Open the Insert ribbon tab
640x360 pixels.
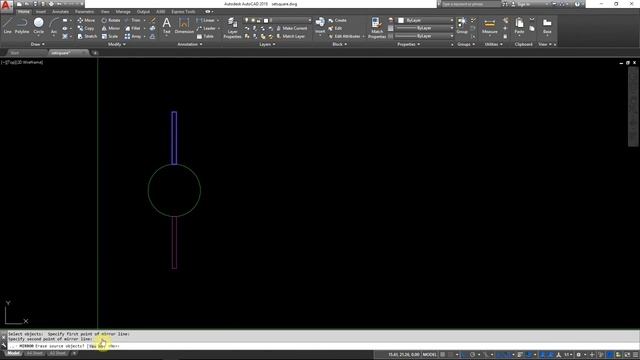(41, 12)
